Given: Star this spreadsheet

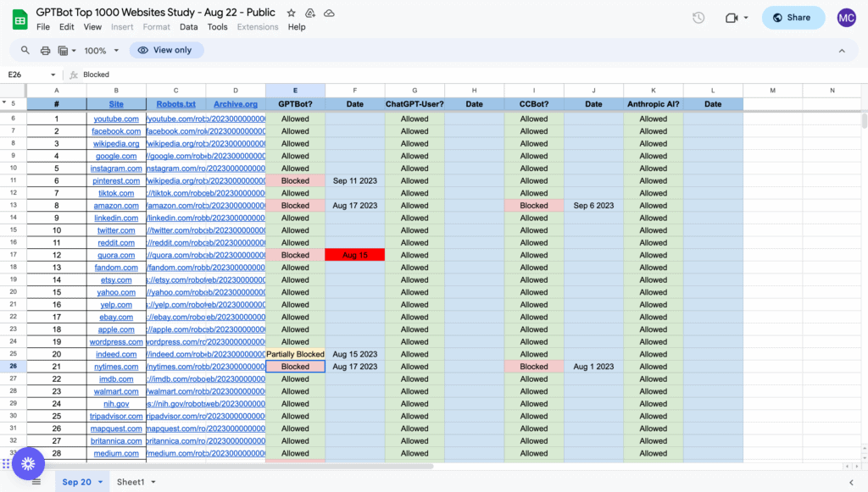Looking at the screenshot, I should pos(292,13).
